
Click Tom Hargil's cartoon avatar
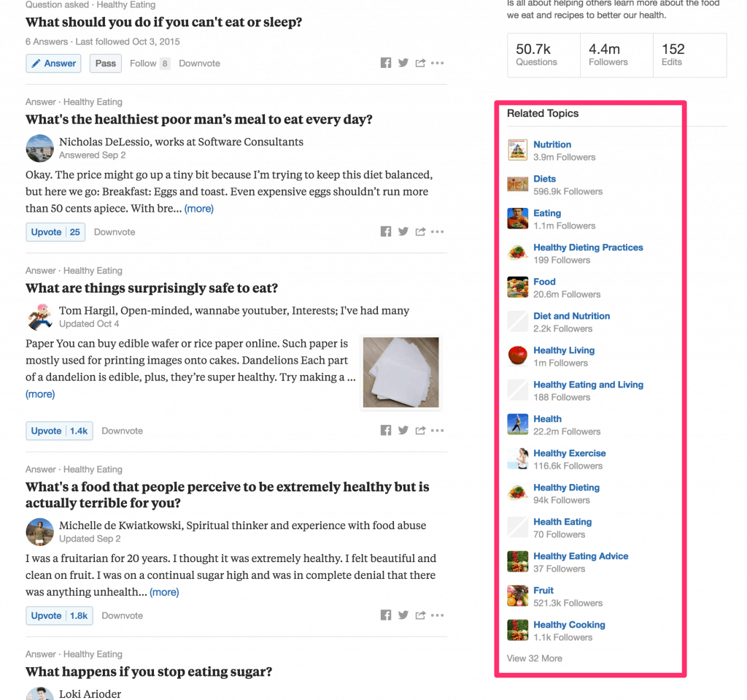pos(39,317)
